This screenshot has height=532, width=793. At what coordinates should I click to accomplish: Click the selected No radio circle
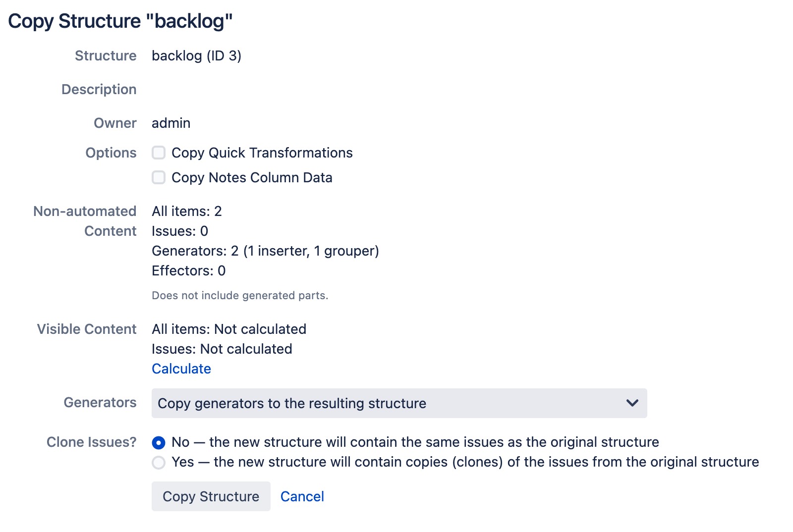pos(158,443)
